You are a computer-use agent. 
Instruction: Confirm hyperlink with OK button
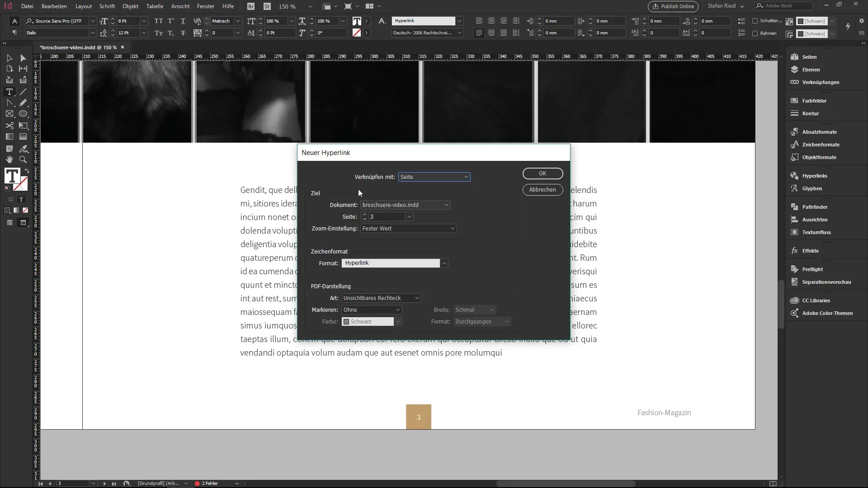click(542, 174)
